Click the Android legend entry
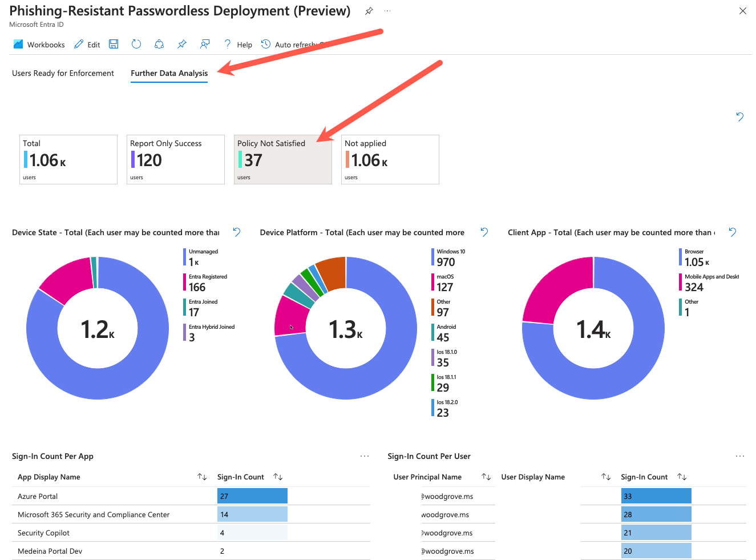This screenshot has width=756, height=560. (444, 333)
